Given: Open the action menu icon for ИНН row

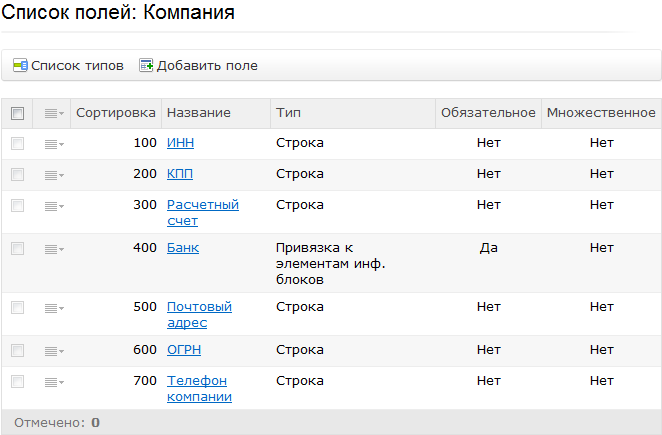Looking at the screenshot, I should pyautogui.click(x=54, y=144).
